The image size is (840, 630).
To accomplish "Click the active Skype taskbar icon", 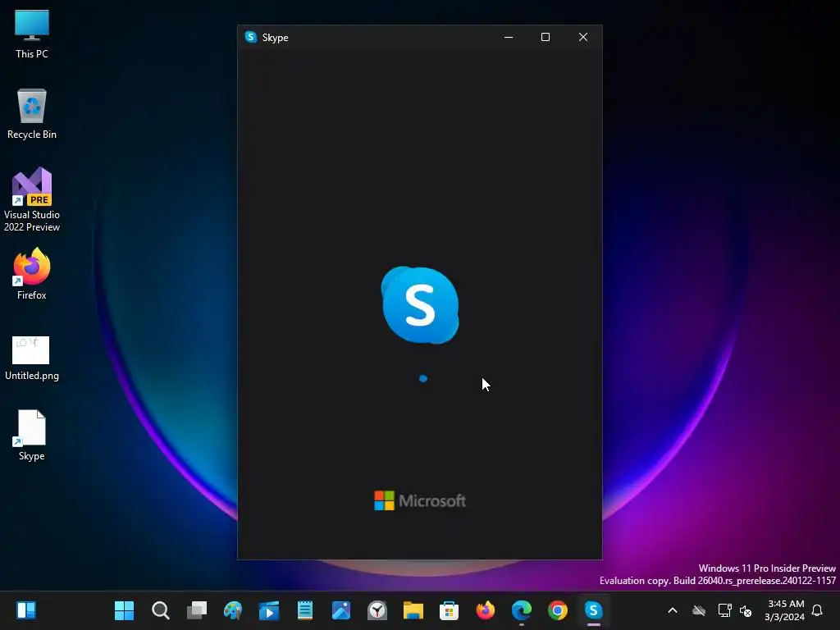I will [x=593, y=610].
